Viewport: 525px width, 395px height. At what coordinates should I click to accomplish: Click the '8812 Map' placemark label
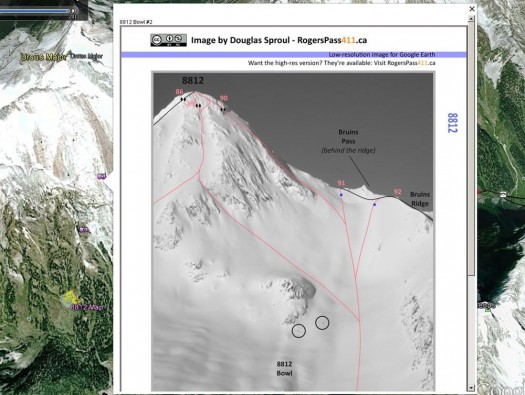point(87,307)
